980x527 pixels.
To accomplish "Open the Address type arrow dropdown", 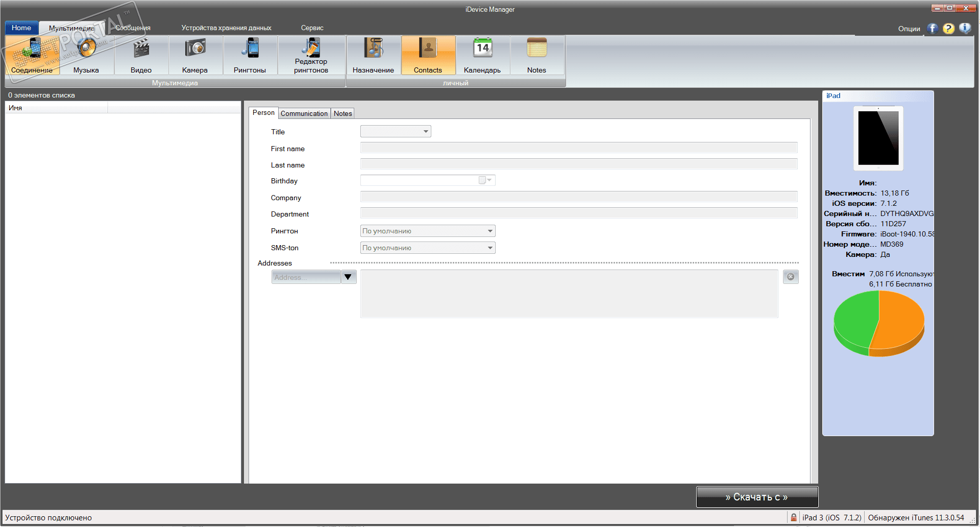I will 349,277.
